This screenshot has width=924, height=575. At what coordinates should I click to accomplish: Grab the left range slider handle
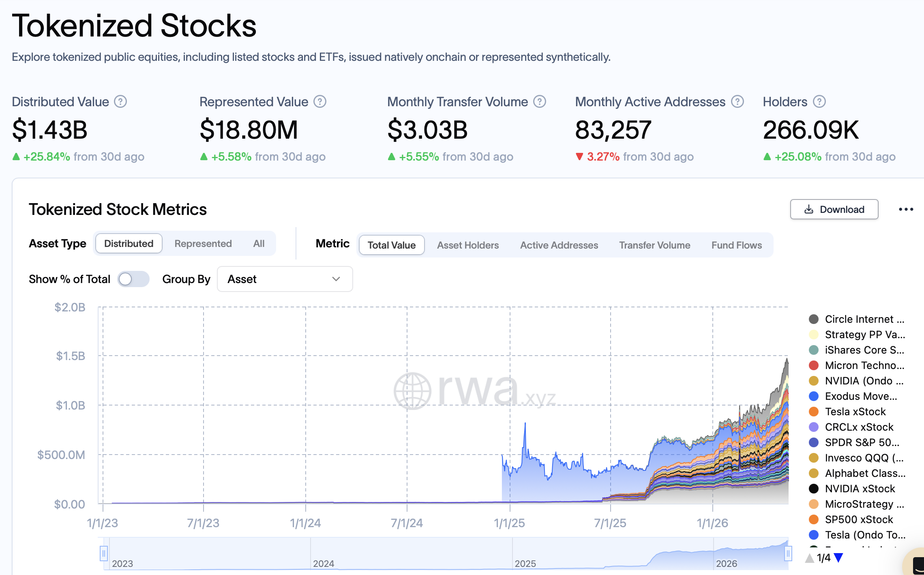(x=104, y=553)
